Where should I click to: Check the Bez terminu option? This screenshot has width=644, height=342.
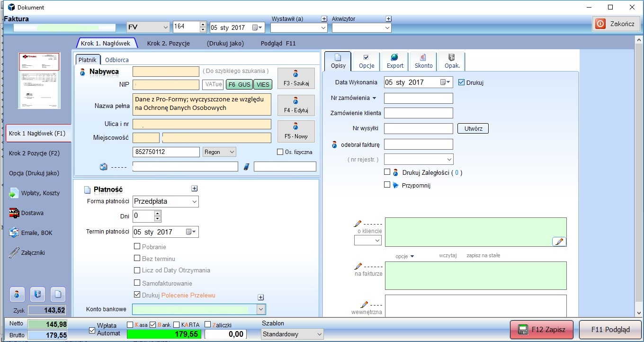tap(137, 258)
